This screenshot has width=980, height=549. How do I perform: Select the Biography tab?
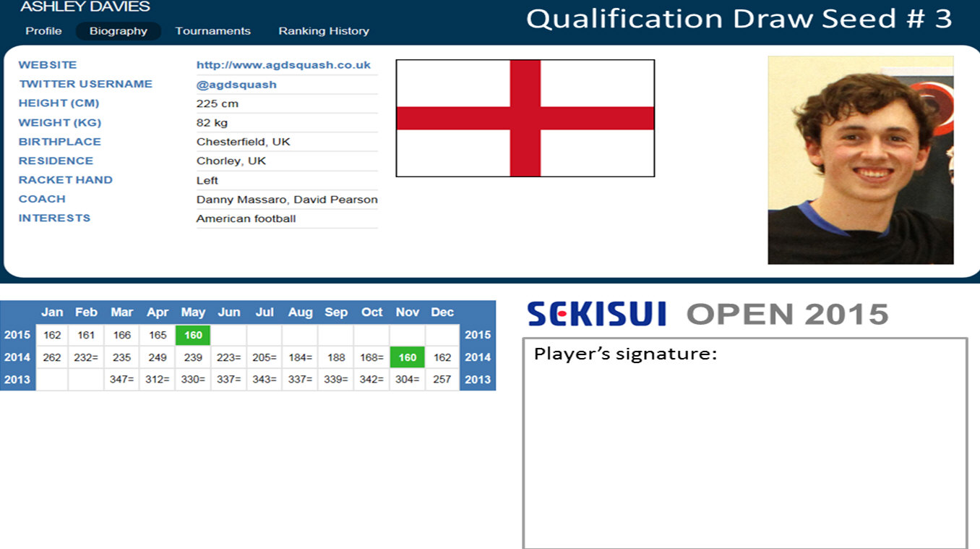click(119, 31)
